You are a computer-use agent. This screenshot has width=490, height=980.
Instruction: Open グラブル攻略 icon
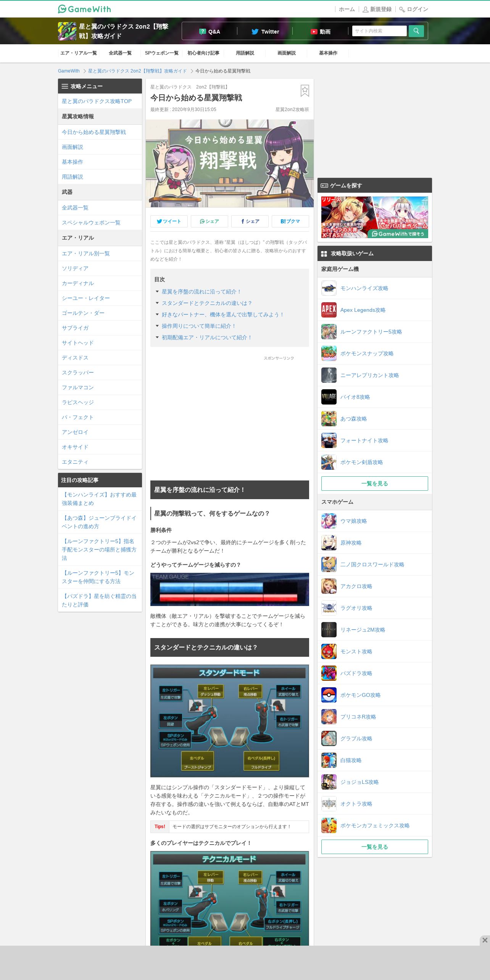(x=329, y=738)
